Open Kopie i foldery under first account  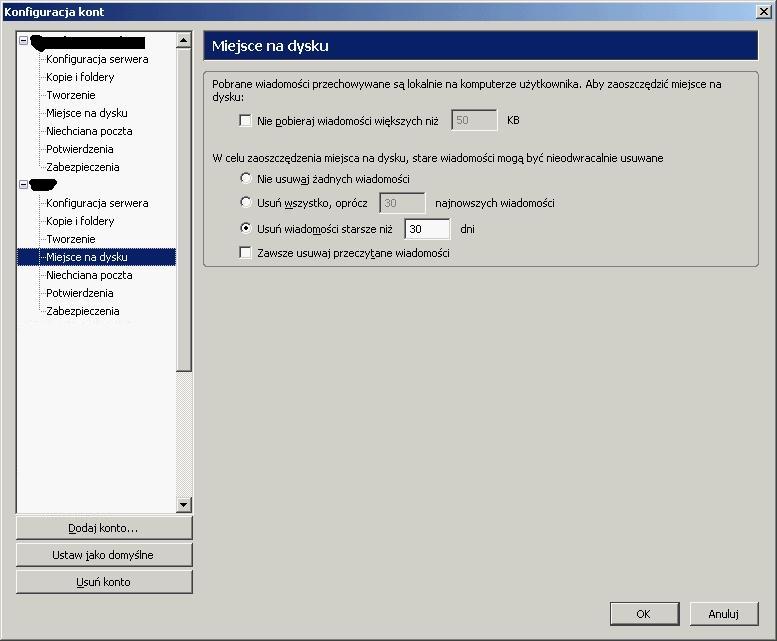(80, 77)
